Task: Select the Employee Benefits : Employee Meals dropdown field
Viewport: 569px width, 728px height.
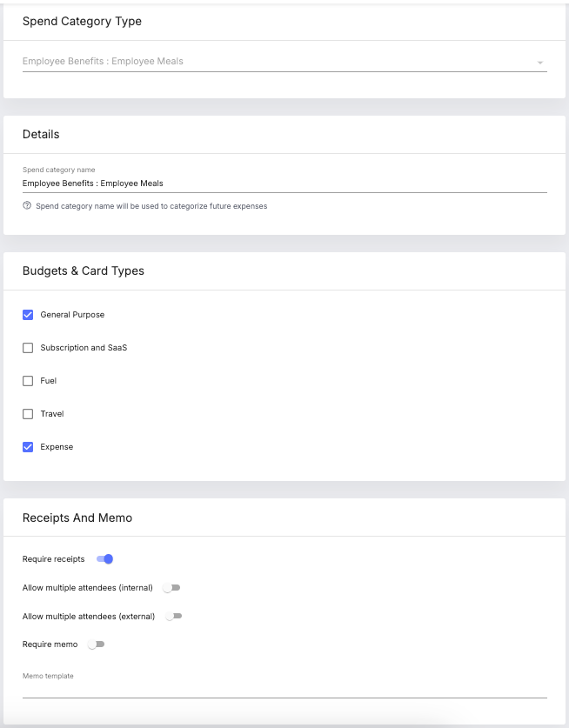Action: (x=284, y=61)
